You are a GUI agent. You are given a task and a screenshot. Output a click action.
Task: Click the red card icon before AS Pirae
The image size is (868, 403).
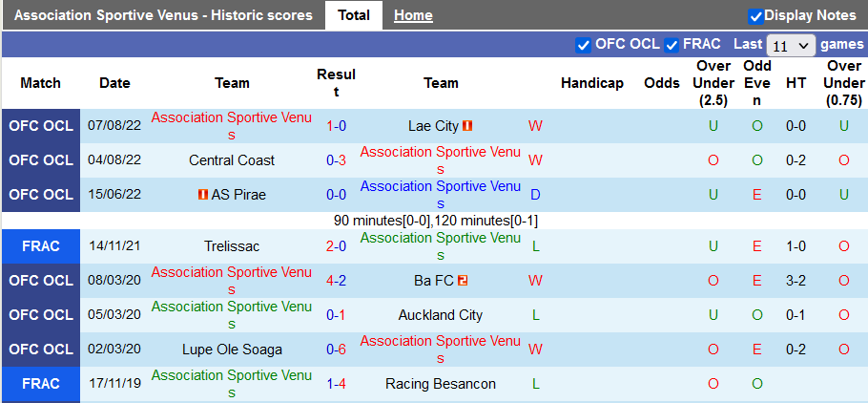(x=203, y=195)
